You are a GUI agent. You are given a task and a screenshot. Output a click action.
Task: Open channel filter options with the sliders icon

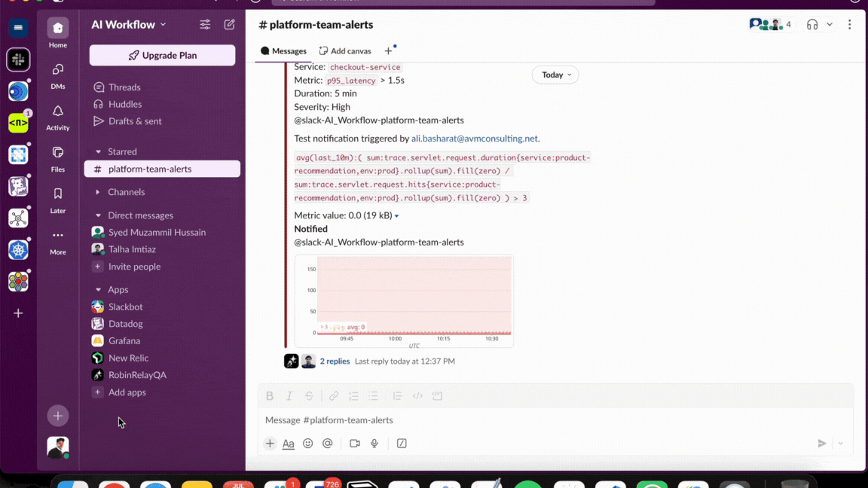(x=204, y=24)
